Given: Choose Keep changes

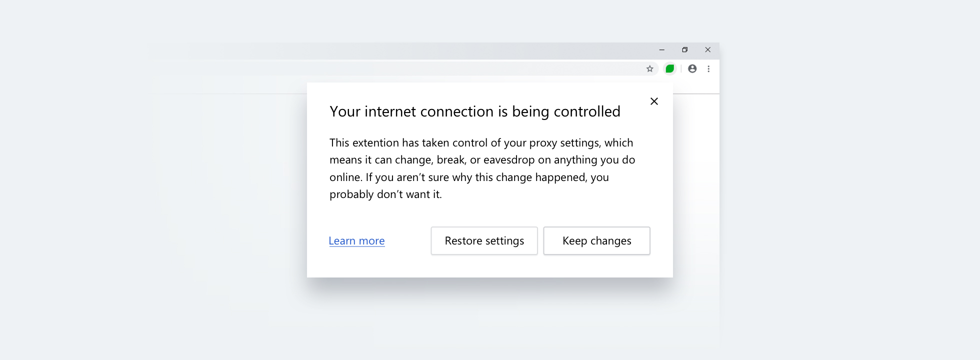Looking at the screenshot, I should click(x=596, y=241).
